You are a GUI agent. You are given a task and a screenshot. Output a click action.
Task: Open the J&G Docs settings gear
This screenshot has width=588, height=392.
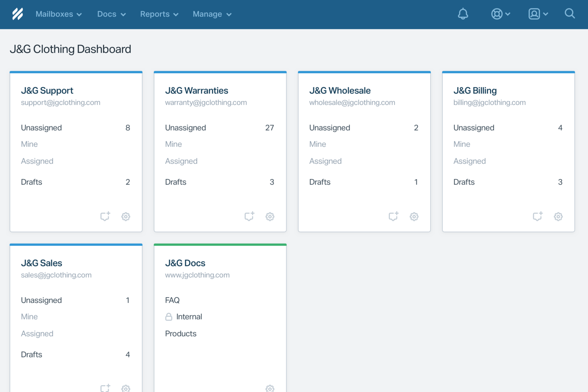point(270,388)
